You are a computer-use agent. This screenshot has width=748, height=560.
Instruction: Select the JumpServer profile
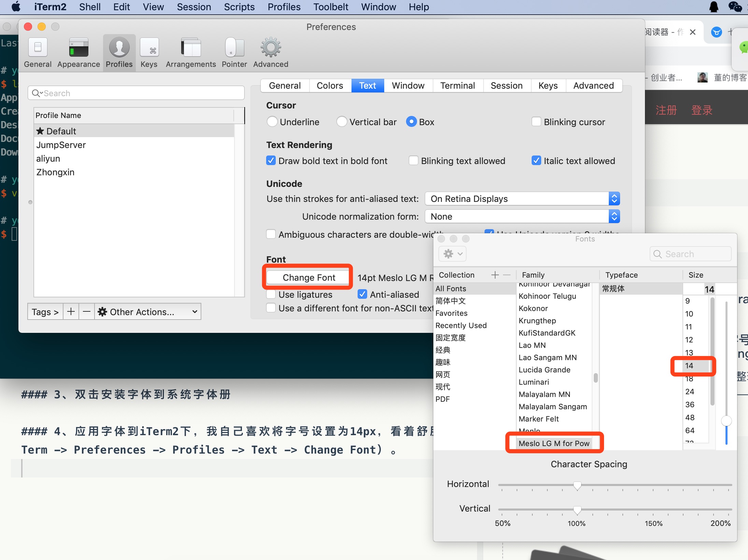(134, 145)
